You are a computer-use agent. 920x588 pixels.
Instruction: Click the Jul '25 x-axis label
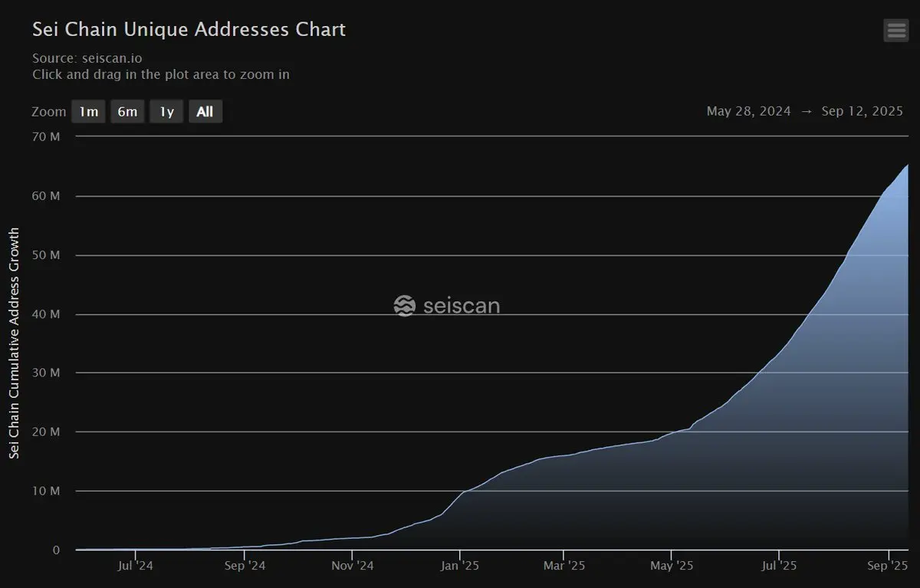coord(779,567)
